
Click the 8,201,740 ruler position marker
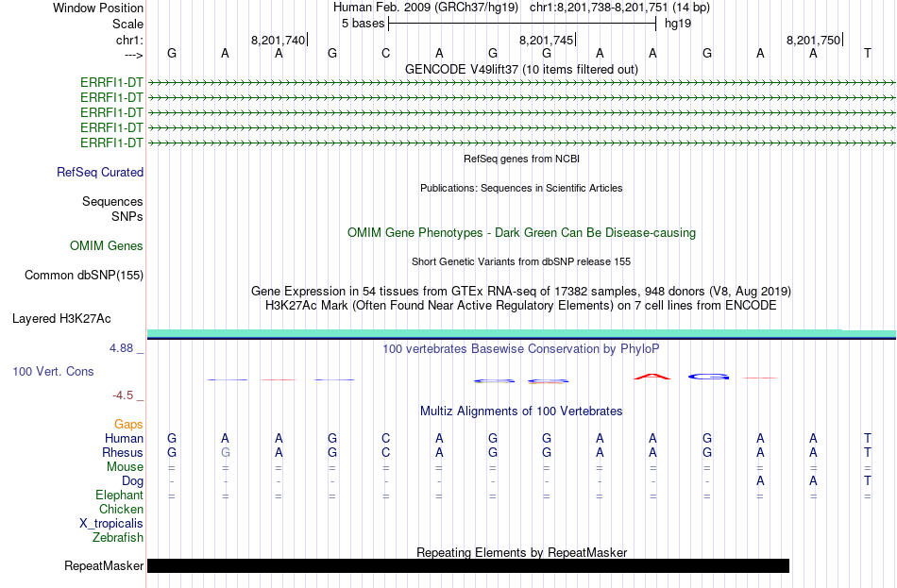point(279,40)
